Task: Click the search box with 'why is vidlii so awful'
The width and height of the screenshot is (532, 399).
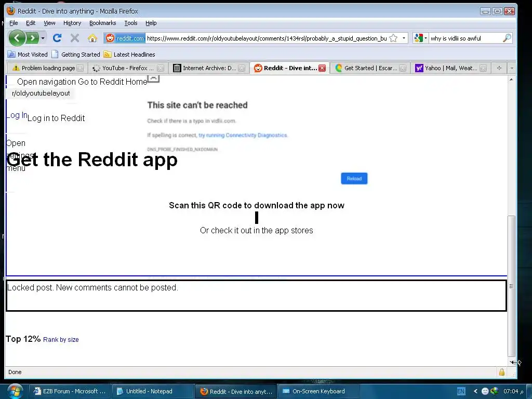Action: click(x=465, y=38)
